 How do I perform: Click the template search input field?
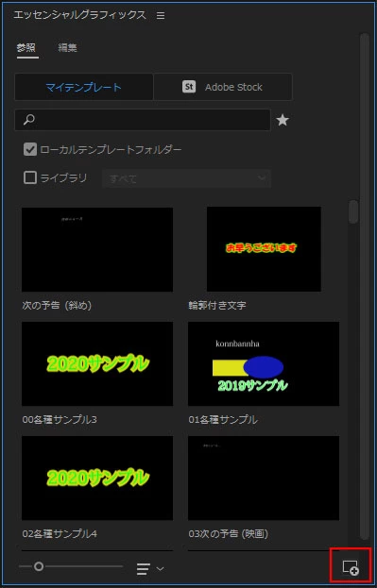click(x=143, y=120)
